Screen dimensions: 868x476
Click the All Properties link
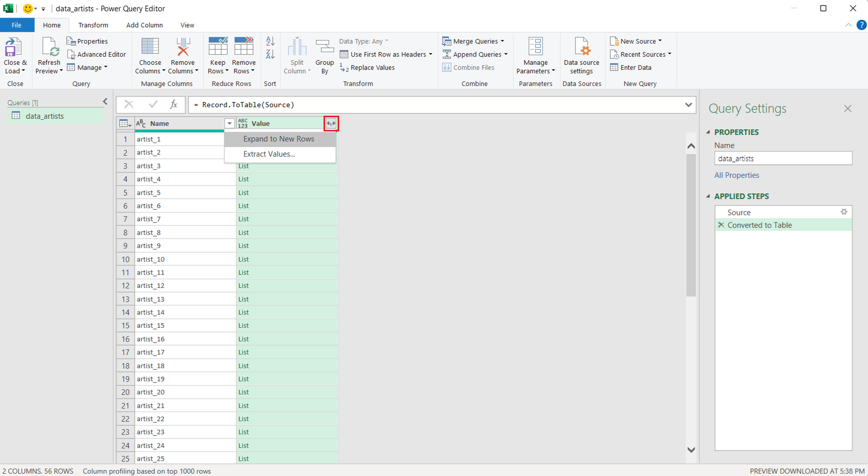pyautogui.click(x=736, y=175)
